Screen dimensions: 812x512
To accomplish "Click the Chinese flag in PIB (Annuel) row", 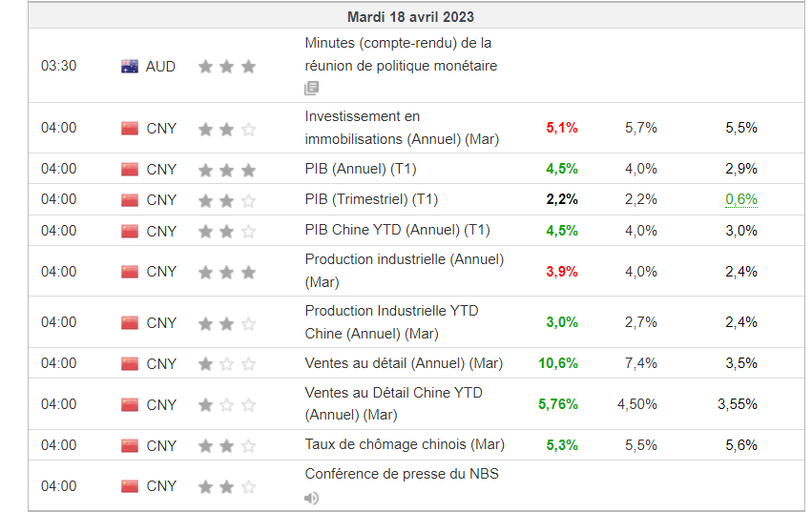I will [x=130, y=170].
